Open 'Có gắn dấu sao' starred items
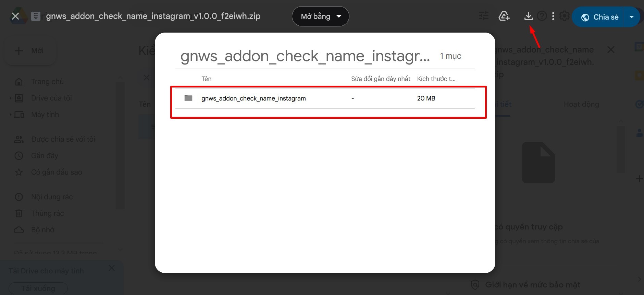644x295 pixels. click(57, 172)
